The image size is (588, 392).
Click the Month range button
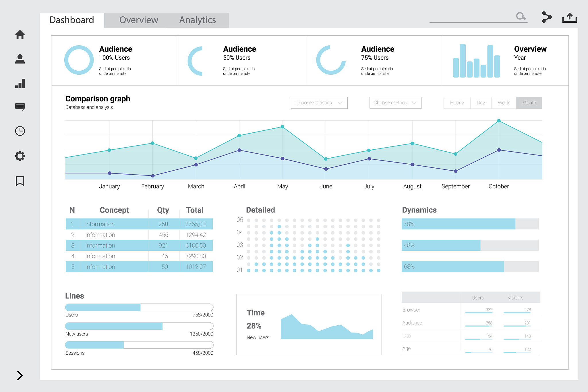529,103
